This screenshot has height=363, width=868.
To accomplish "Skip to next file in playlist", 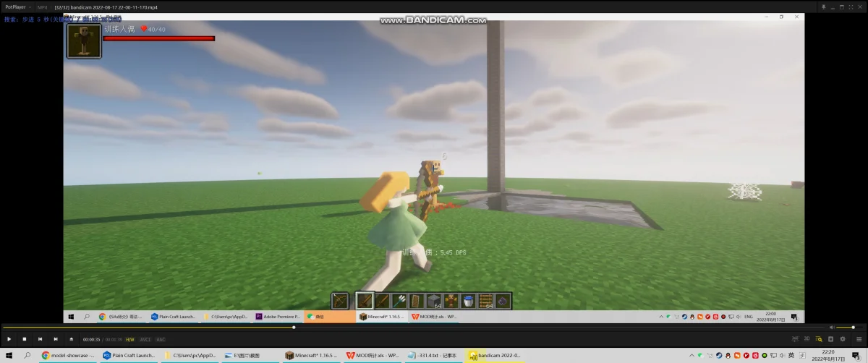I will [x=55, y=339].
